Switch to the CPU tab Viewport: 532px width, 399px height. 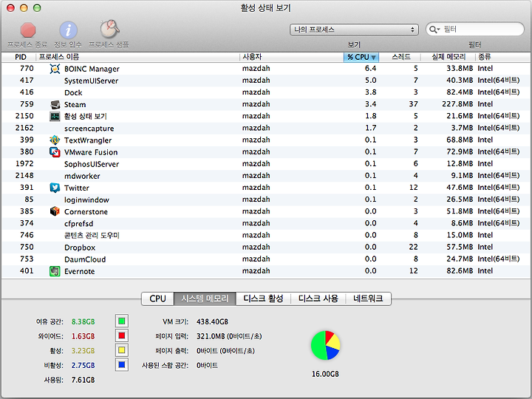coord(158,299)
